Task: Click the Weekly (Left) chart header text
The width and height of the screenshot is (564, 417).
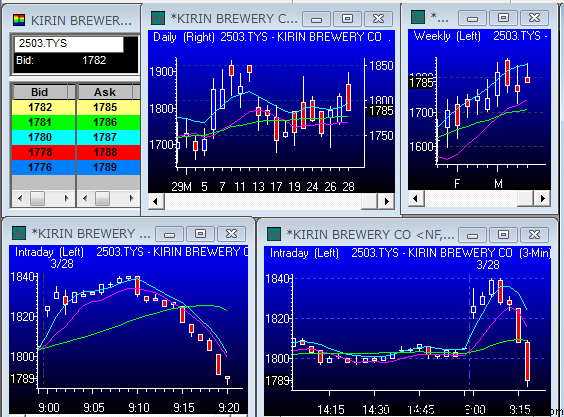Action: coord(481,36)
